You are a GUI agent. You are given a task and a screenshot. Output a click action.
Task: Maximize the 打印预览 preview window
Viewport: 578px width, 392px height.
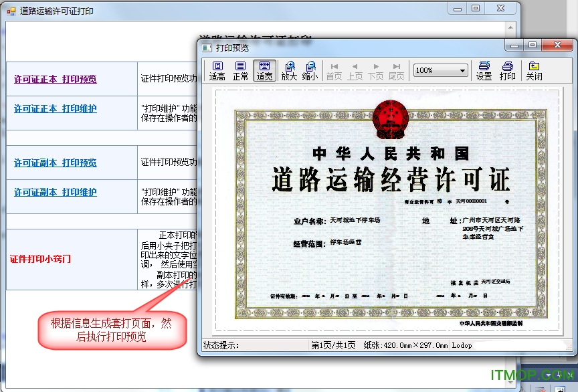tap(532, 45)
